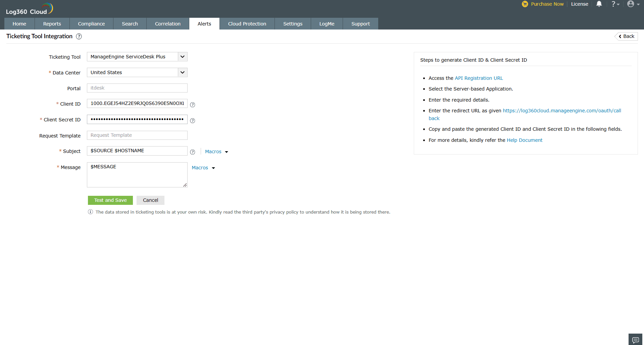644x345 pixels.
Task: Open the help tooltip beside Client Secret ID field
Action: [x=192, y=121]
